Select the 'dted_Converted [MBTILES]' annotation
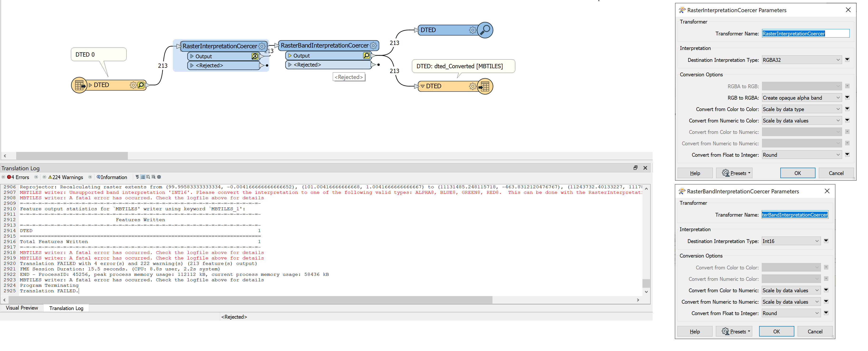 [x=463, y=66]
